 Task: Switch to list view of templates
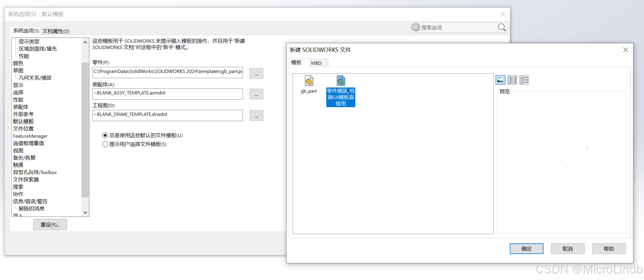(512, 80)
